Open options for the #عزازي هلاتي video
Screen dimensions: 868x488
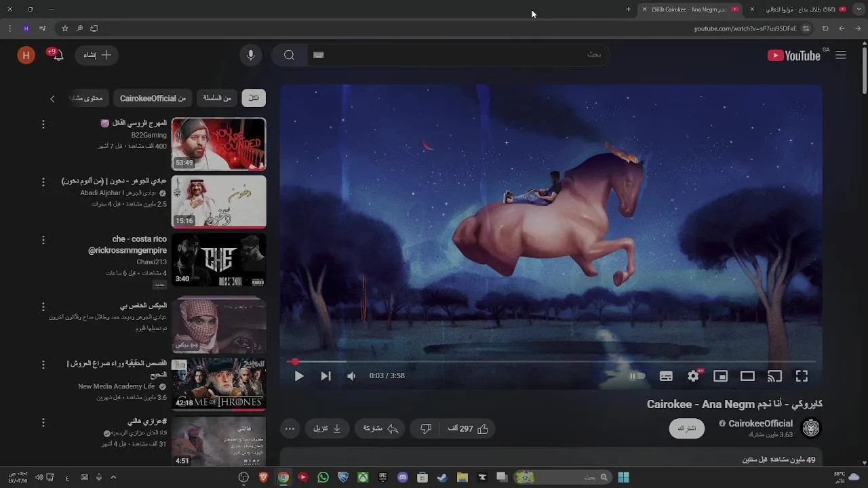43,422
